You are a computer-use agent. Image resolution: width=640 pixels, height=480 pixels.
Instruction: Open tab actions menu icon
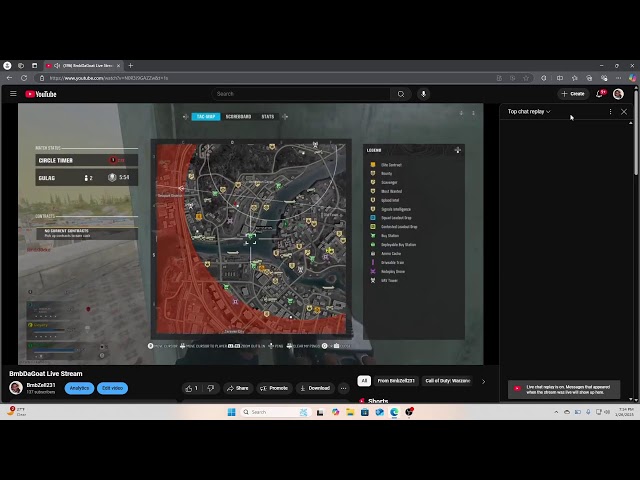(35, 66)
